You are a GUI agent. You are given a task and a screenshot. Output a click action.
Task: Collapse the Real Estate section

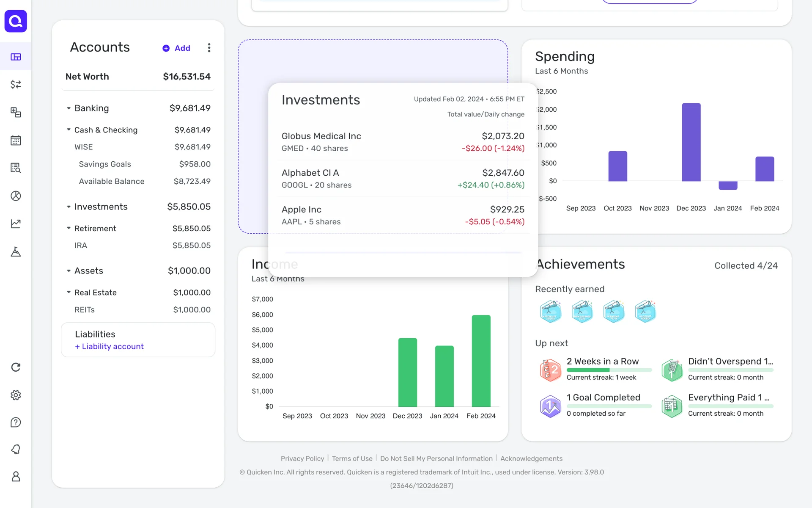tap(69, 292)
